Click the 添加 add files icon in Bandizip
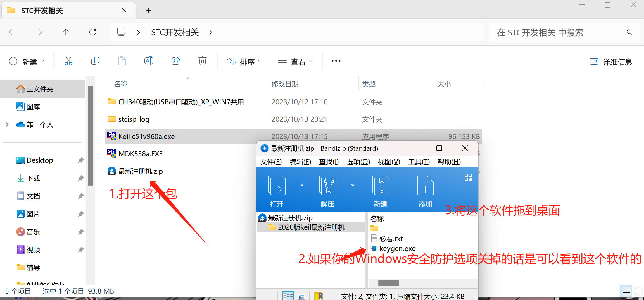Screen dimensions: 644x300 point(425,186)
